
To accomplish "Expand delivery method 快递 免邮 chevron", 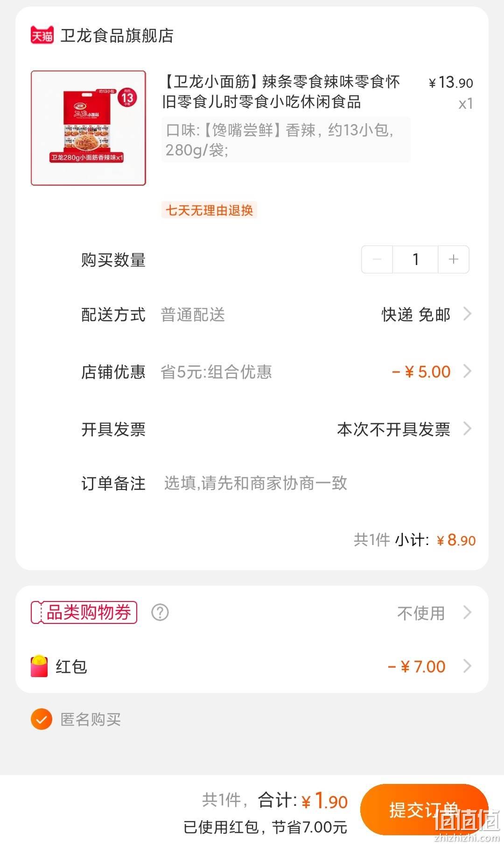I will (467, 314).
